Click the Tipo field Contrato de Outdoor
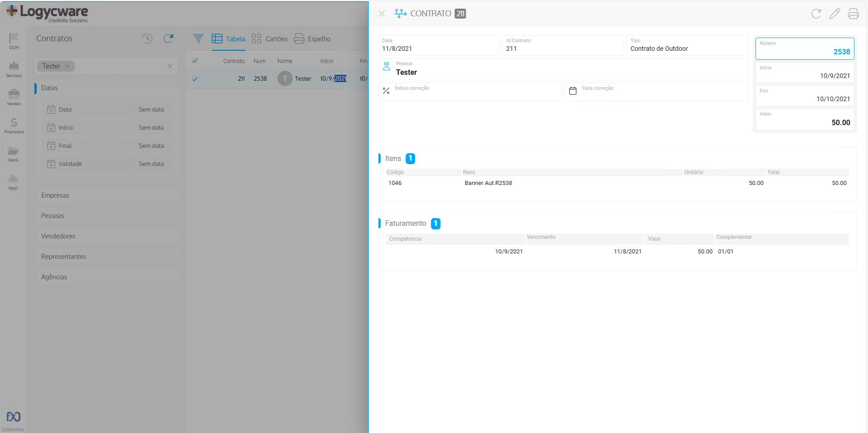This screenshot has width=868, height=433. pyautogui.click(x=687, y=45)
